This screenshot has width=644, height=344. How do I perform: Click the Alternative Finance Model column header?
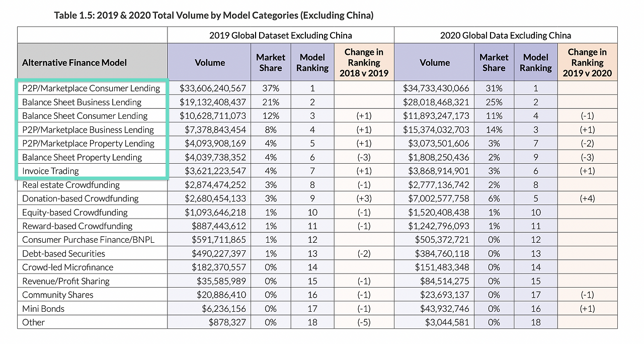pyautogui.click(x=74, y=63)
